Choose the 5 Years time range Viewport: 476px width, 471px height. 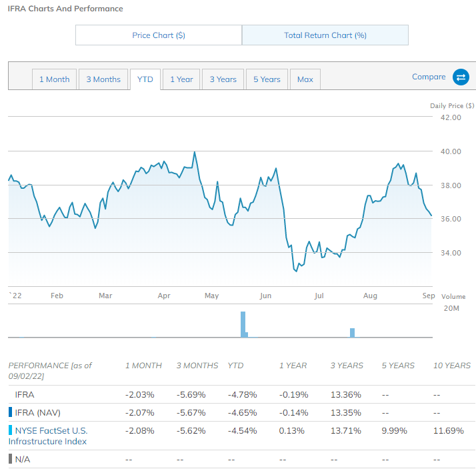coord(267,79)
